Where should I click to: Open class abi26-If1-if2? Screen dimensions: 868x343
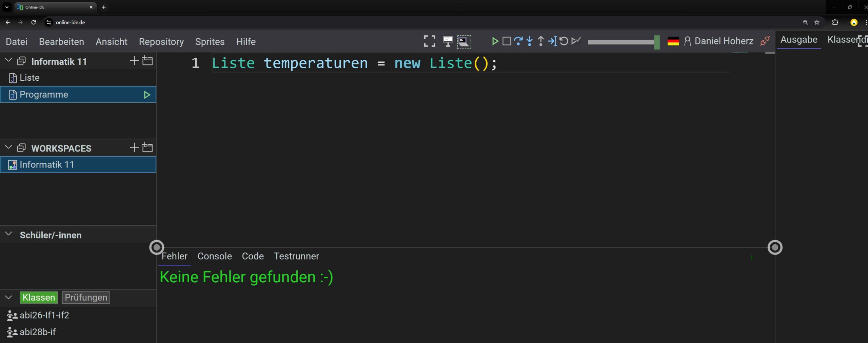pos(44,315)
